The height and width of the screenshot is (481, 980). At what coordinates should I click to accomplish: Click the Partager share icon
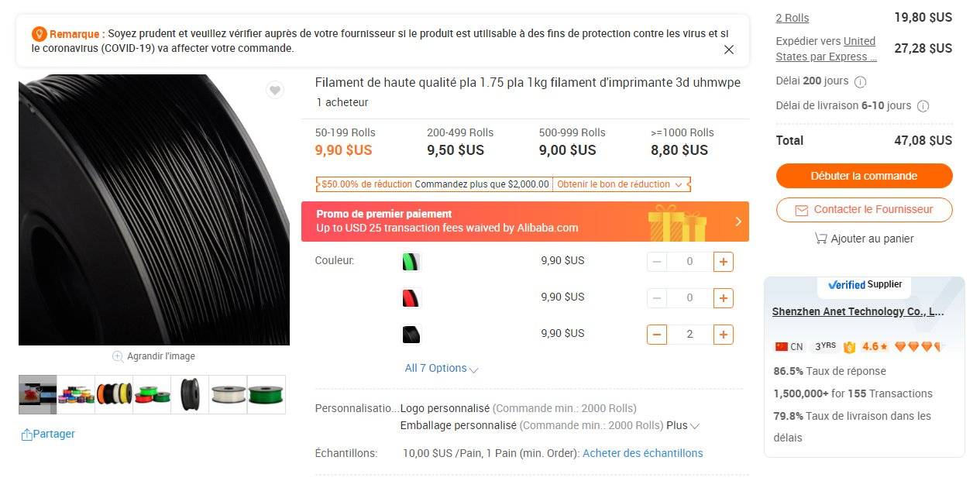(x=26, y=435)
